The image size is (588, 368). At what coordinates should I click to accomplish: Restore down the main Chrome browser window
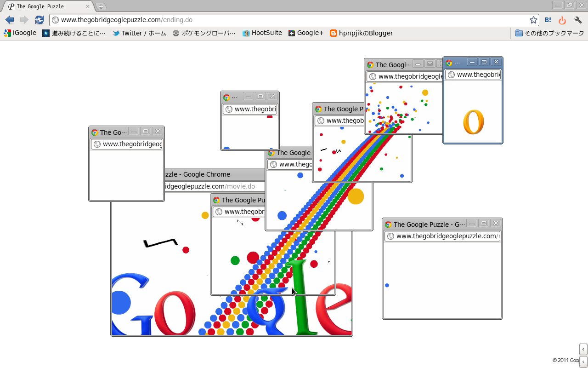(x=570, y=6)
